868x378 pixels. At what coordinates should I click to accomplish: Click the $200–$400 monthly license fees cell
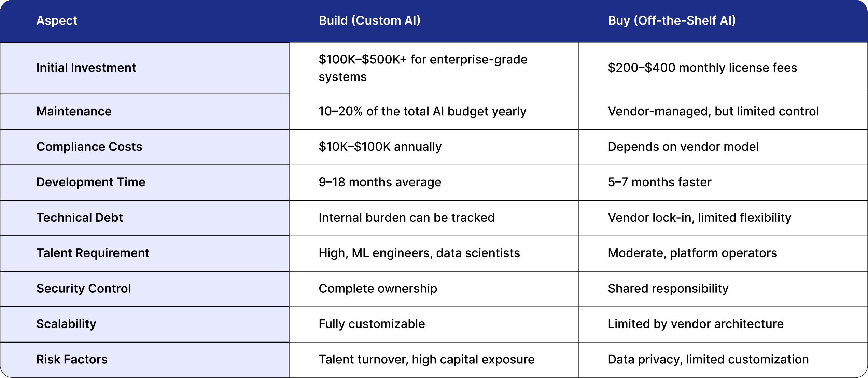(x=702, y=68)
